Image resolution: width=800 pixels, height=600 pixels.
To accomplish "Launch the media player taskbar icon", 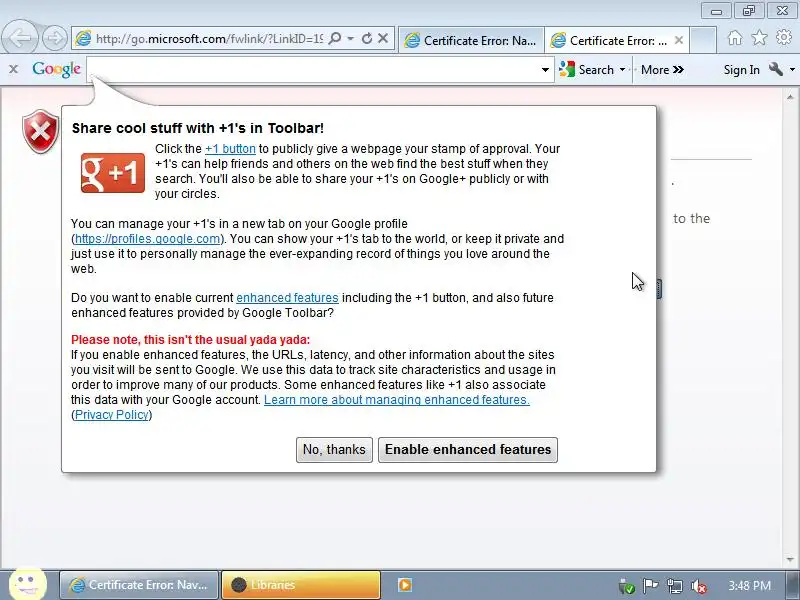I will coord(405,585).
